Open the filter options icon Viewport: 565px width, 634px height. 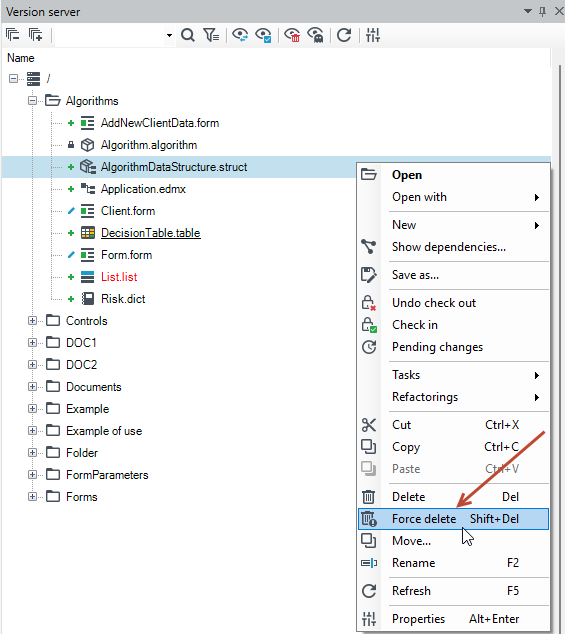point(211,35)
